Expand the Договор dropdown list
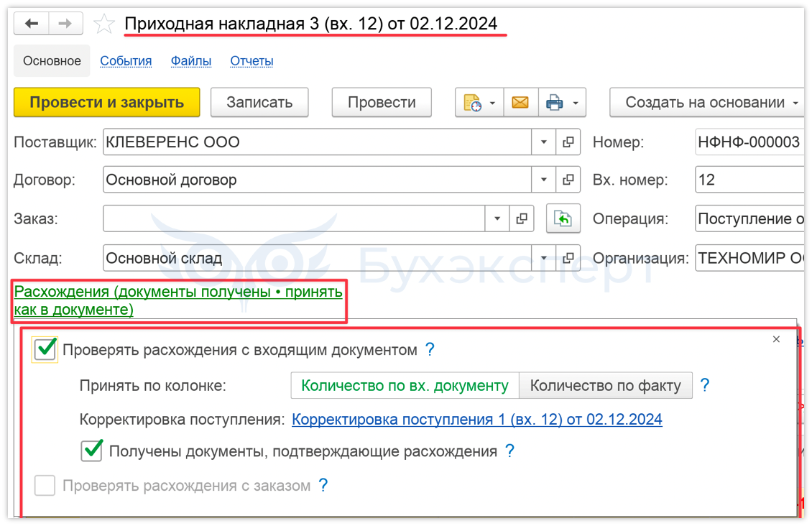The height and width of the screenshot is (526, 812). (x=544, y=180)
